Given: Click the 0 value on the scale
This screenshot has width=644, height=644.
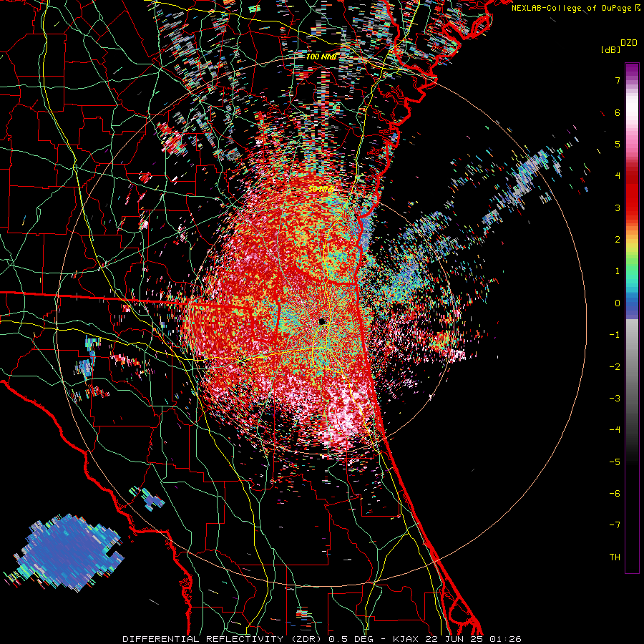Looking at the screenshot, I should coord(618,303).
